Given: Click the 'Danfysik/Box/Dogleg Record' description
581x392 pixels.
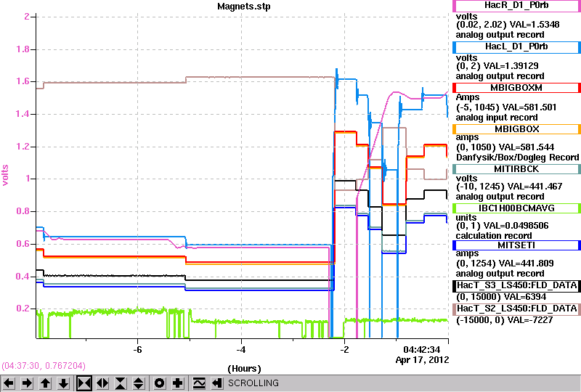Looking at the screenshot, I should [518, 158].
